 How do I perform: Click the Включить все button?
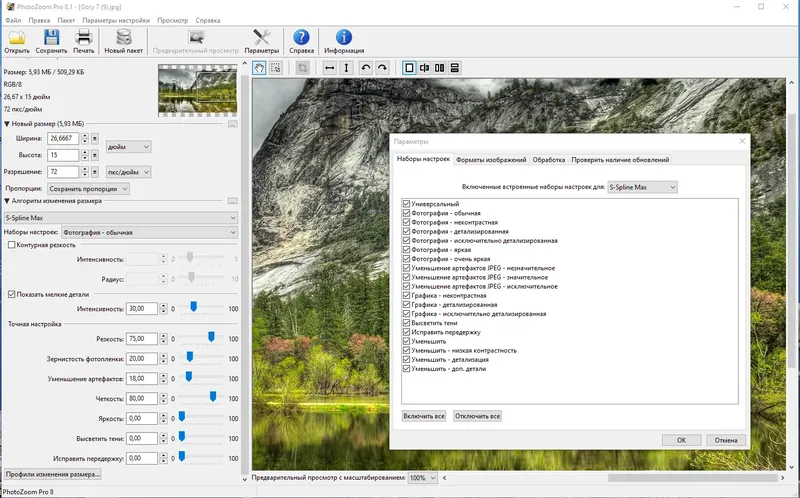coord(424,416)
